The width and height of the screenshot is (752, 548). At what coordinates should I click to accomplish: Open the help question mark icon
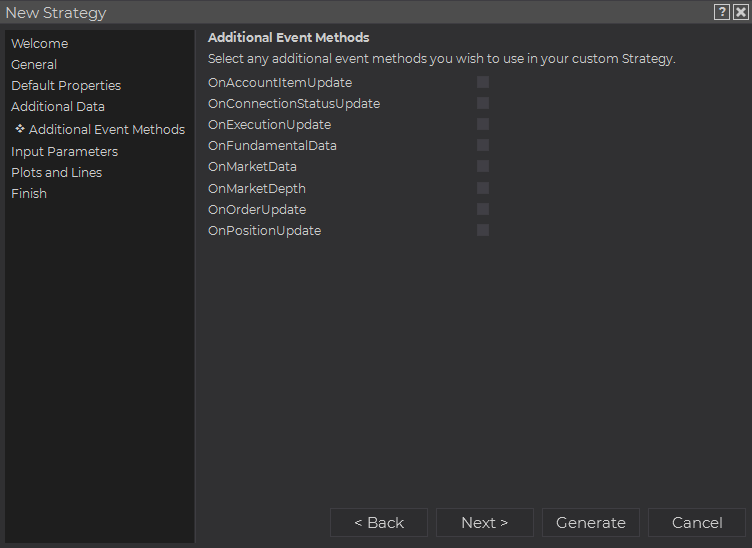721,12
